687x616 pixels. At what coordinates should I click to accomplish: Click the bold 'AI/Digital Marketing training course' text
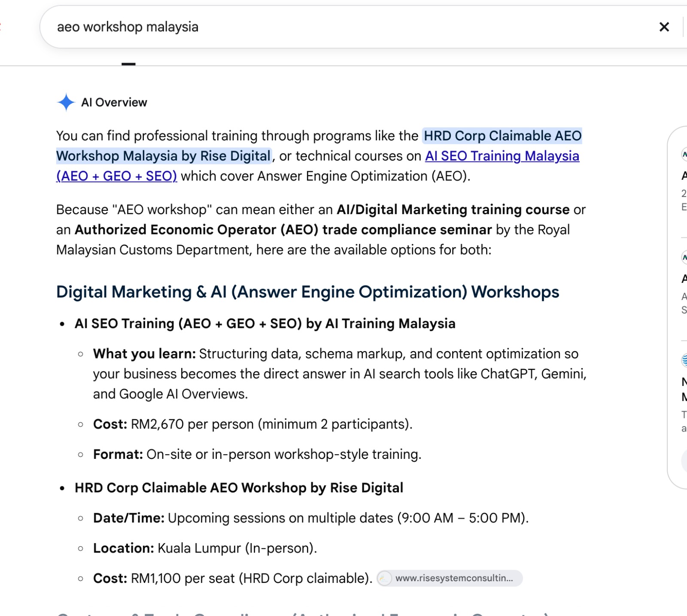453,209
